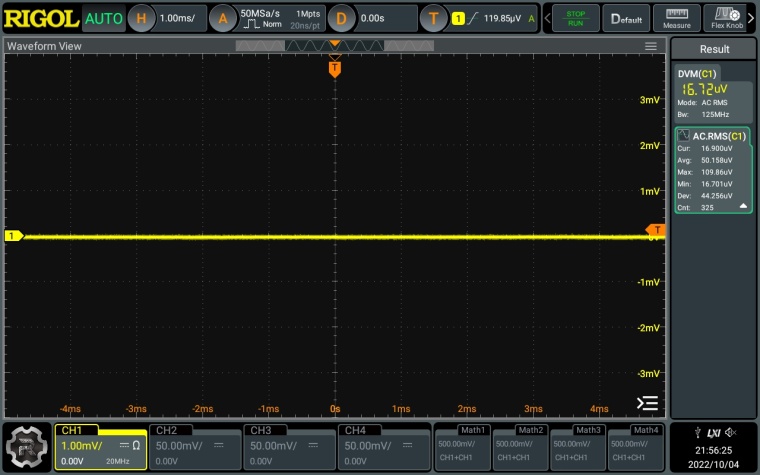Click the trigger T icon
760x475 pixels.
click(x=433, y=18)
